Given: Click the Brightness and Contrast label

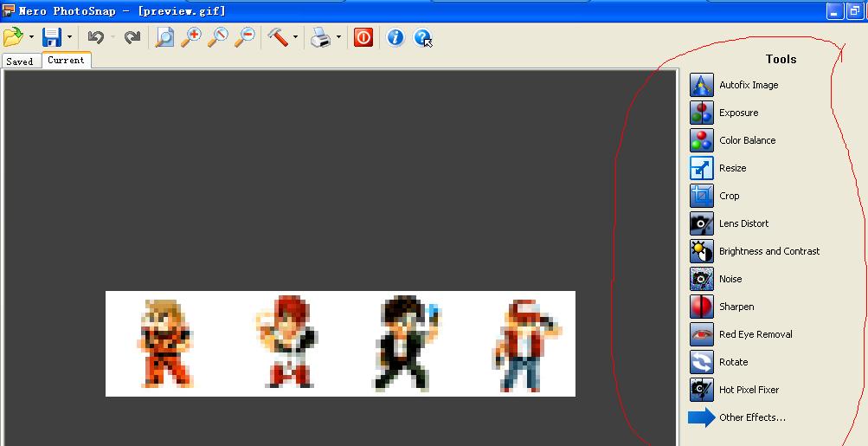Looking at the screenshot, I should pyautogui.click(x=769, y=251).
